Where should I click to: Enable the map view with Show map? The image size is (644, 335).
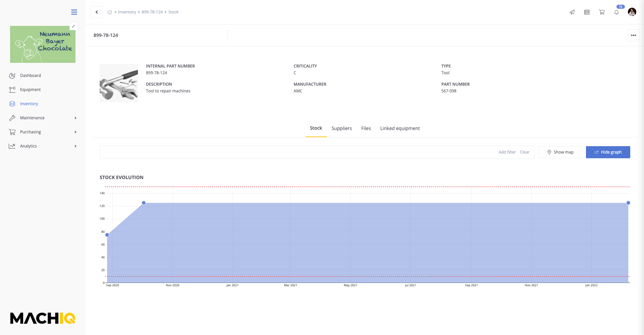point(560,152)
